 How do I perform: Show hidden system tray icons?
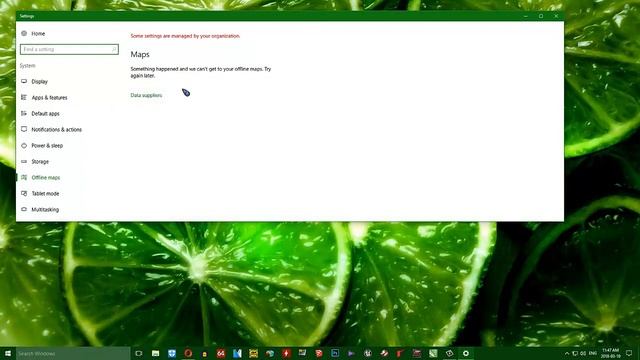[567, 353]
